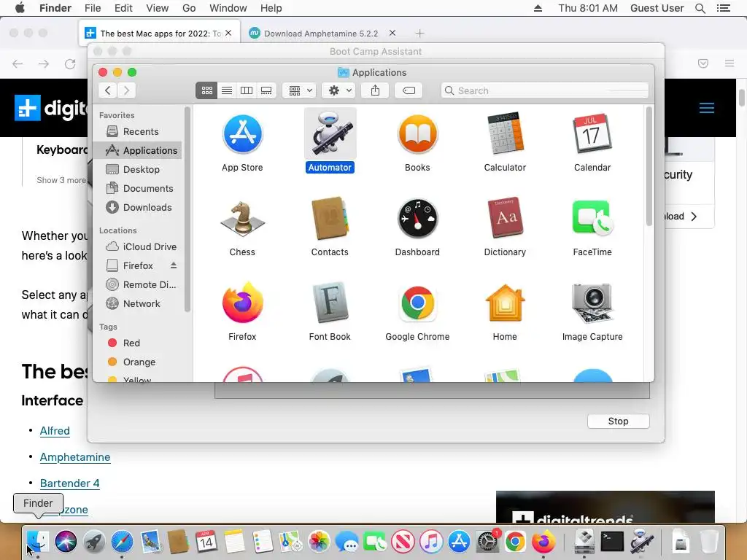
Task: Select the Orange tag in sidebar
Action: pyautogui.click(x=137, y=362)
